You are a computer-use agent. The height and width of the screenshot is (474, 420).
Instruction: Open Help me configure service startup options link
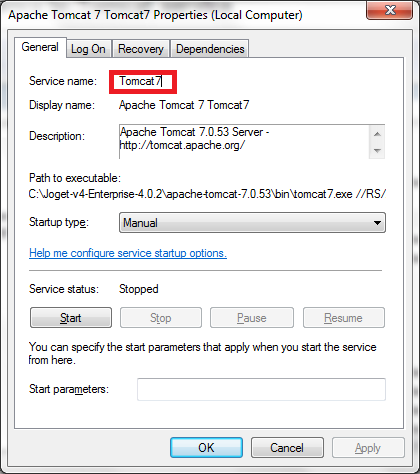pos(128,253)
